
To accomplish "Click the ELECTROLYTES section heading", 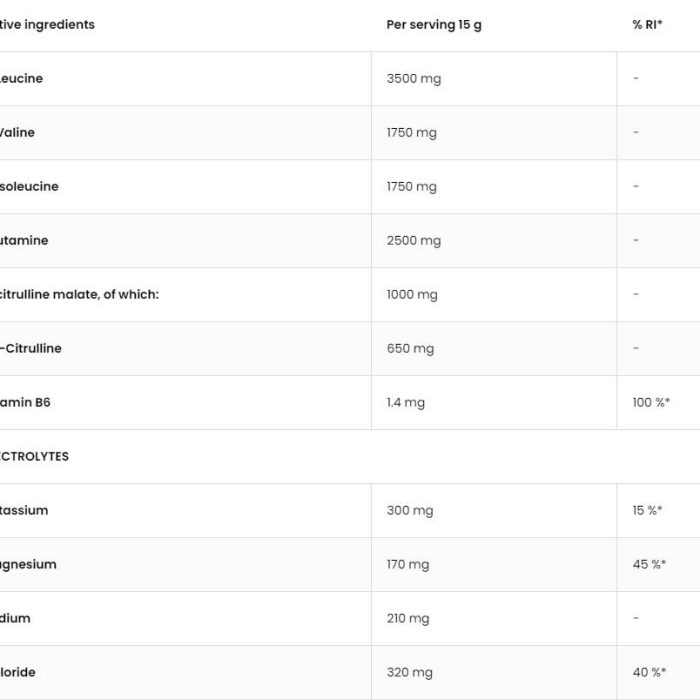I will 34,457.
